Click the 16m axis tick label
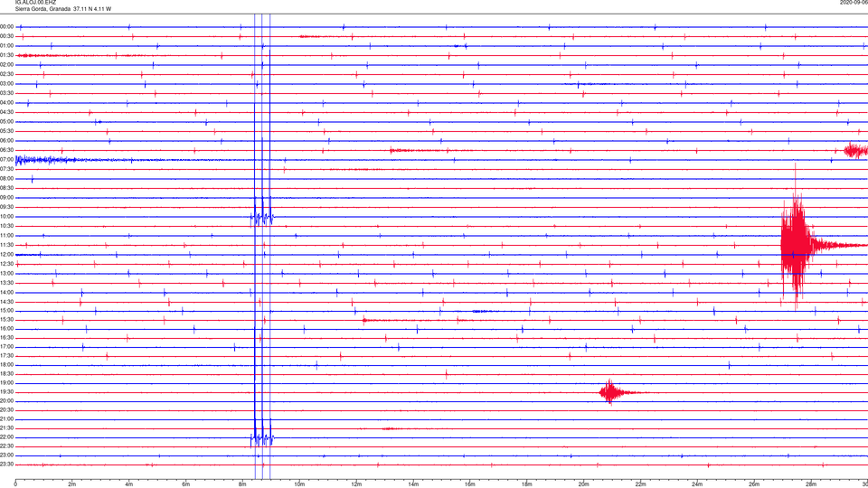This screenshot has height=488, width=868. click(x=470, y=484)
